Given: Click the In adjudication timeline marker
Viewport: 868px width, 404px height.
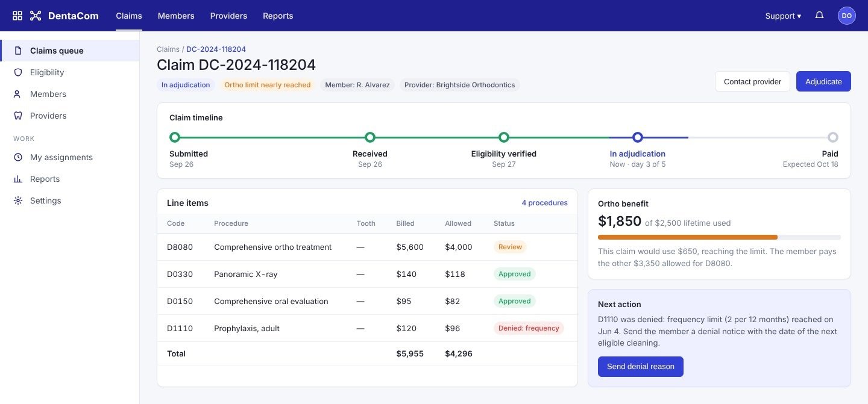Looking at the screenshot, I should point(638,137).
